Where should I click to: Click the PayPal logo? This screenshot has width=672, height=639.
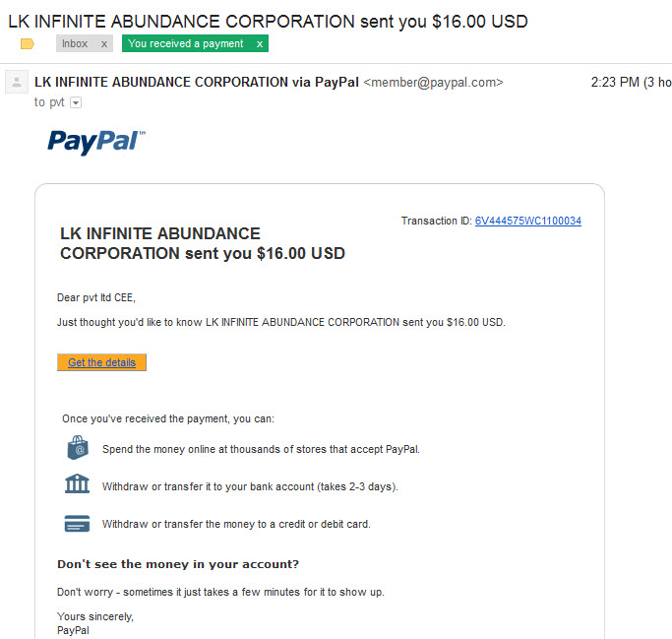click(x=96, y=142)
